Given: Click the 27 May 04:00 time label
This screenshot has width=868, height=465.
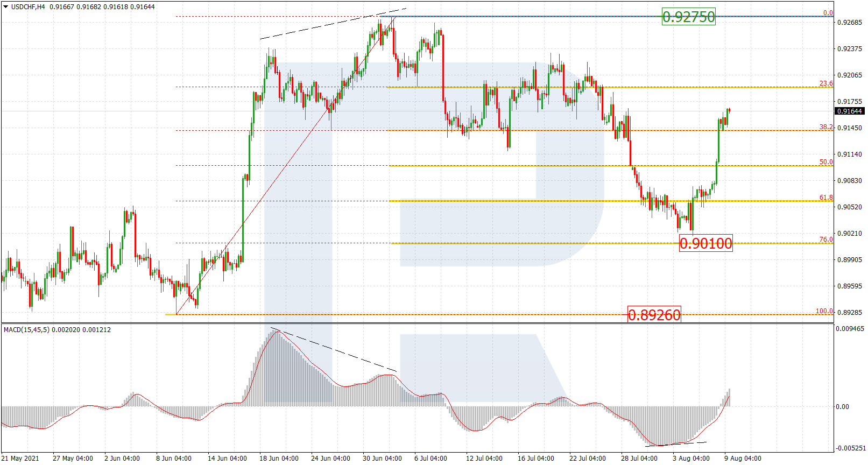Looking at the screenshot, I should 73,459.
